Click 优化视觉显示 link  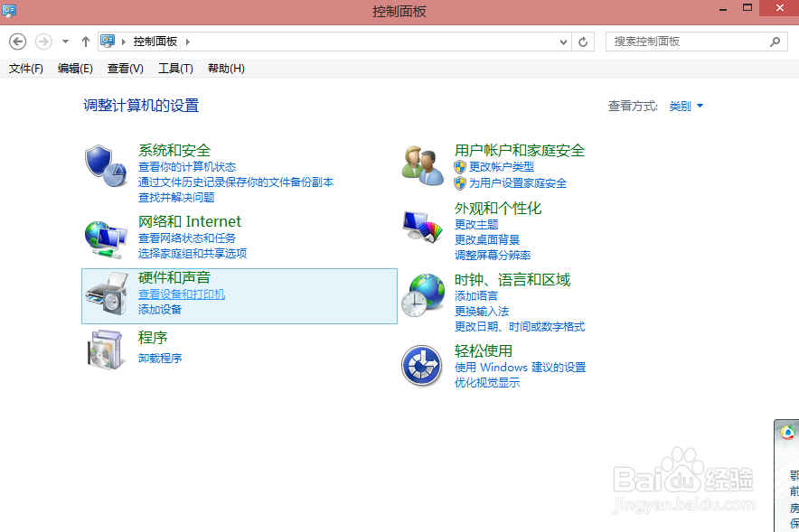487,383
